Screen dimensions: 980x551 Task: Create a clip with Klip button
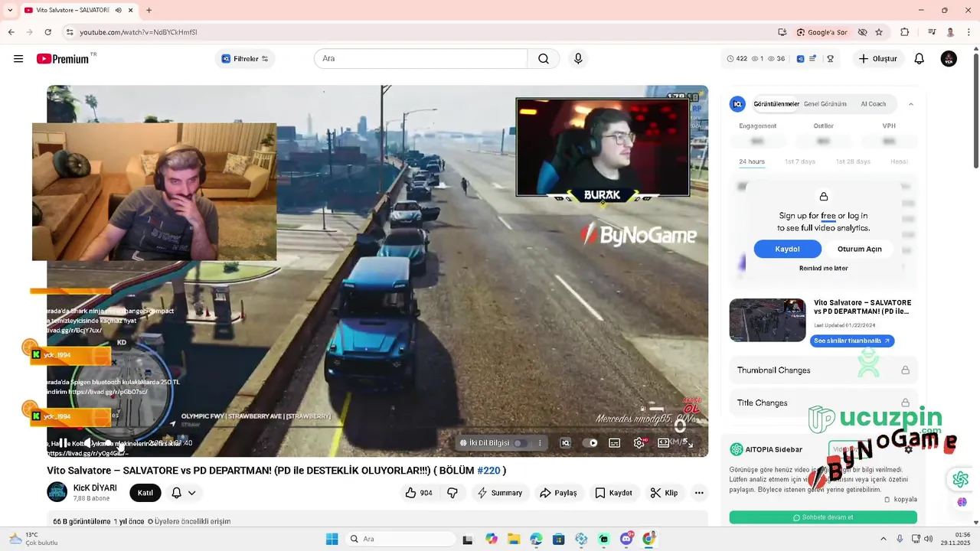click(x=664, y=493)
